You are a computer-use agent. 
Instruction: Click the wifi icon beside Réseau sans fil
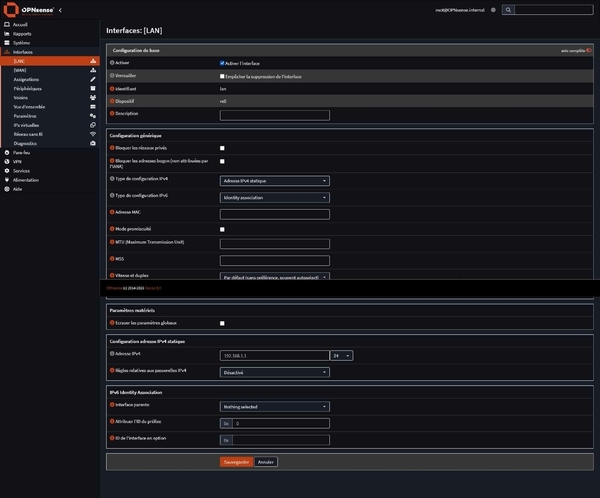coord(92,133)
